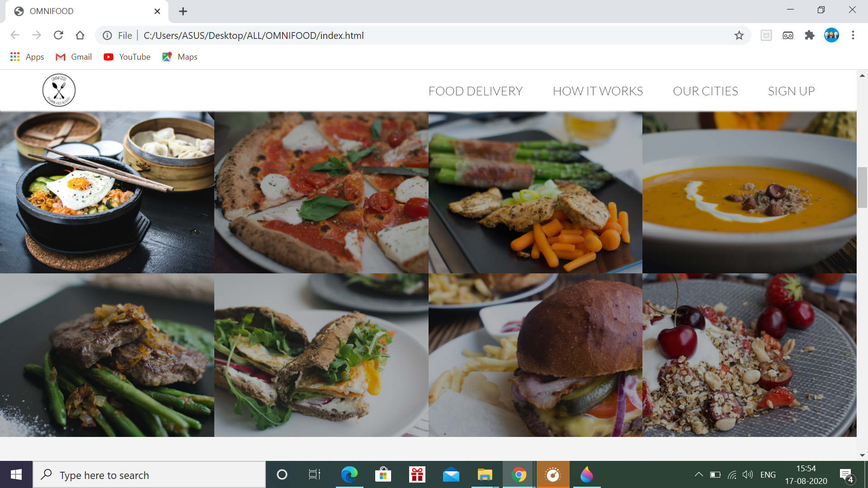868x488 pixels.
Task: Open File Explorer from the taskbar
Action: pos(484,474)
